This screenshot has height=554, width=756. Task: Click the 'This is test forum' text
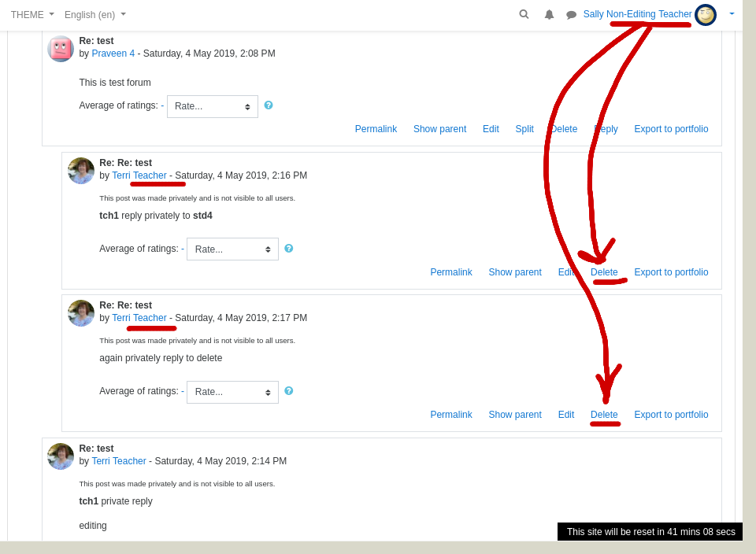pyautogui.click(x=115, y=83)
